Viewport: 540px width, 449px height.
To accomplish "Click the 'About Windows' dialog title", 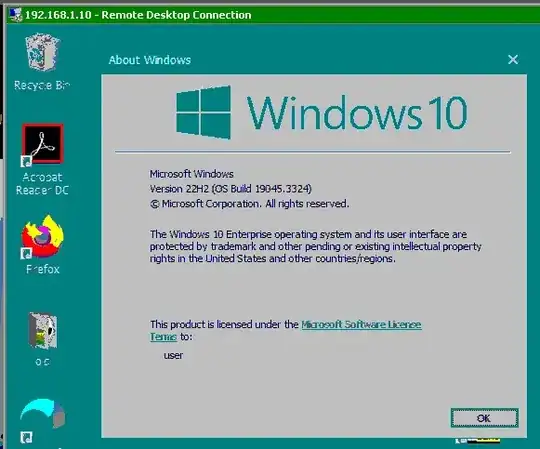I will tap(149, 60).
